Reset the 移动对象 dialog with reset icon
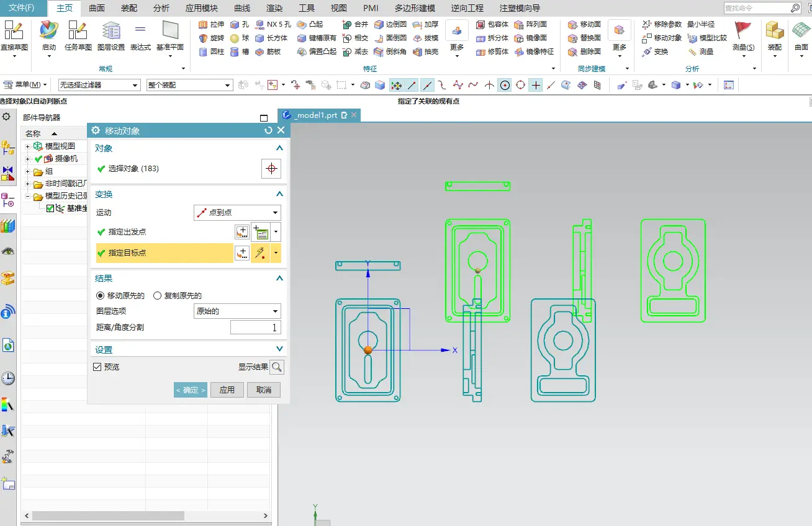The height and width of the screenshot is (526, 812). tap(268, 130)
